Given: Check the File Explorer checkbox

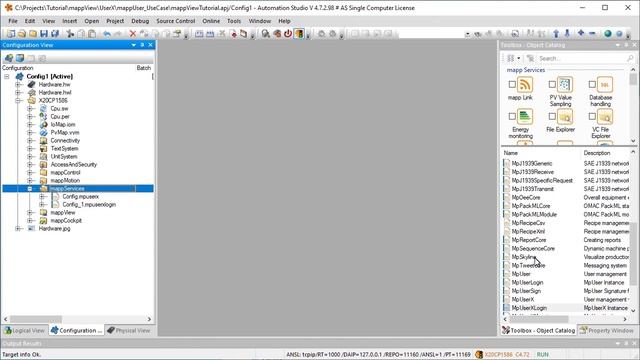Looking at the screenshot, I should coord(552,116).
